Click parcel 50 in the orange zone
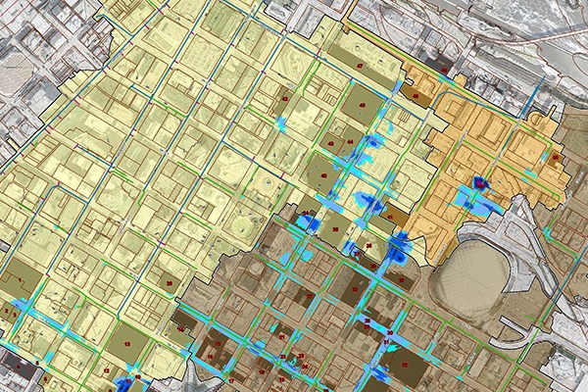This screenshot has width=588, height=392. click(x=555, y=157)
